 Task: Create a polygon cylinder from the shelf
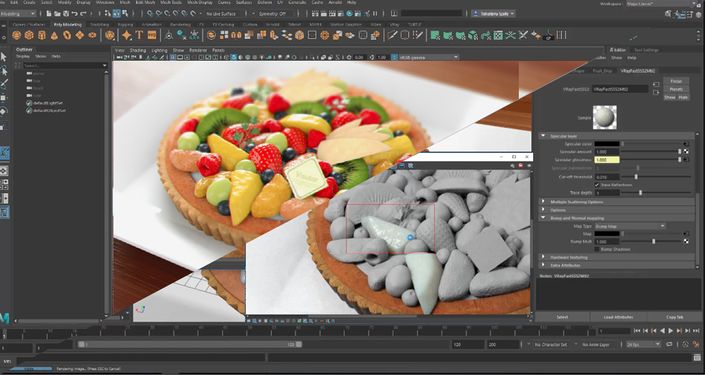pyautogui.click(x=42, y=35)
